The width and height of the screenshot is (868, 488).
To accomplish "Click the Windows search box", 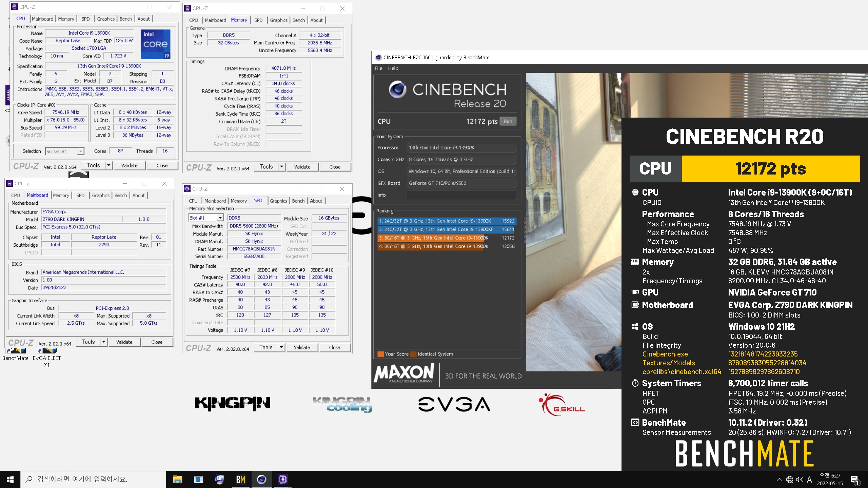I will (93, 479).
